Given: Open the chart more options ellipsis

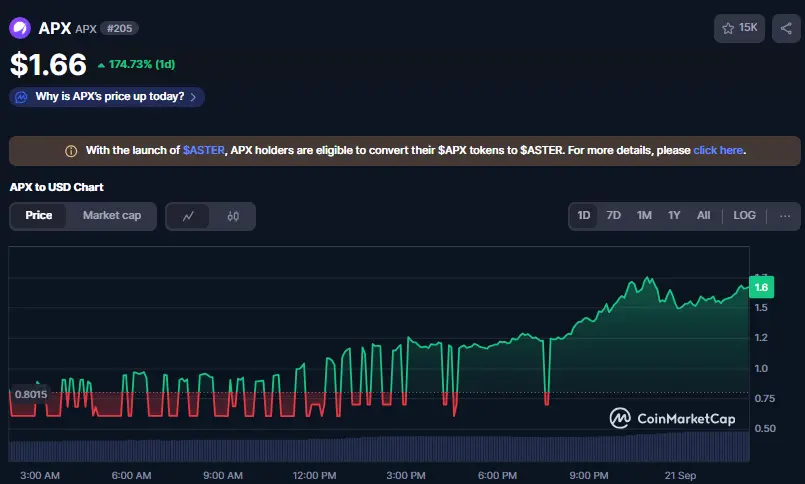Looking at the screenshot, I should click(x=785, y=216).
